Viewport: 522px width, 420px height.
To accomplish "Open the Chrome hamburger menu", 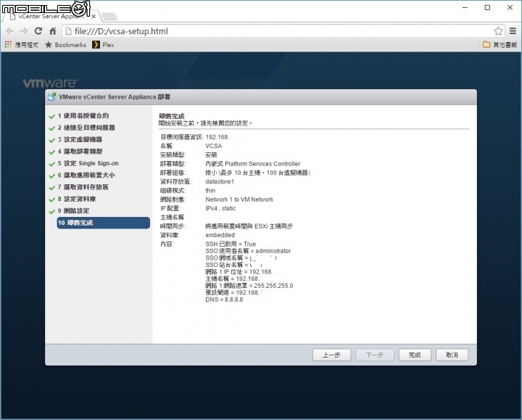I will click(513, 31).
